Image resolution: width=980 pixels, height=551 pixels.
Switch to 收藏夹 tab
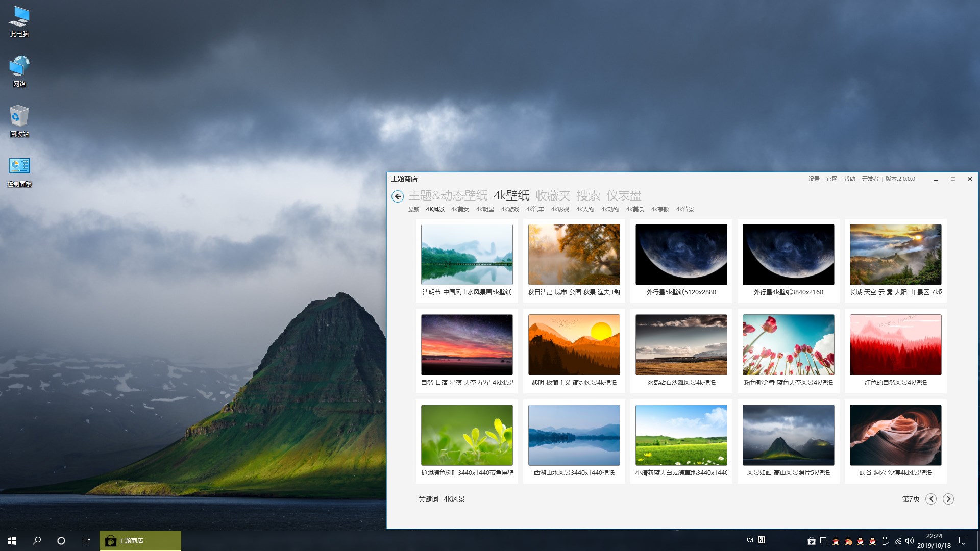(x=553, y=195)
